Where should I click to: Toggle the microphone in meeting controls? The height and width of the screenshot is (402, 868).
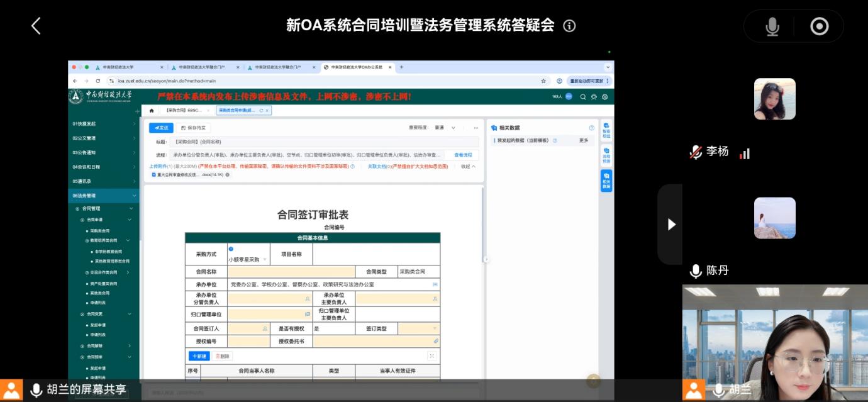pos(772,26)
